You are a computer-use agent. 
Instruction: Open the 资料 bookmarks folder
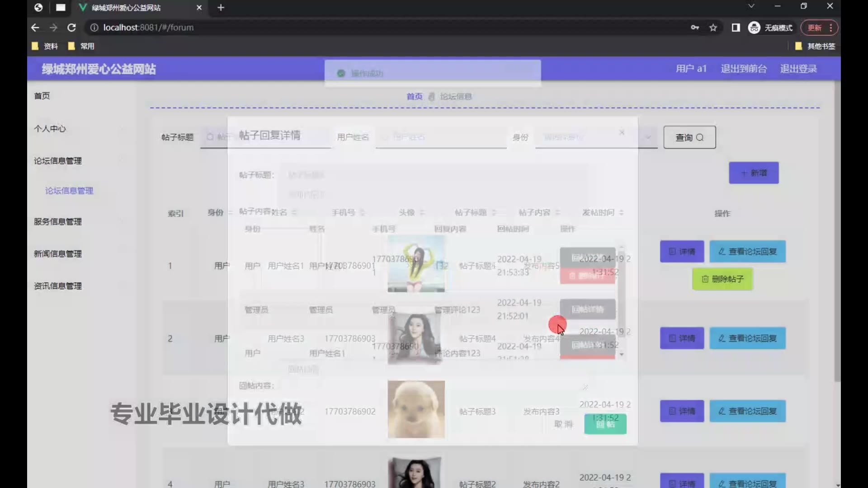point(45,46)
